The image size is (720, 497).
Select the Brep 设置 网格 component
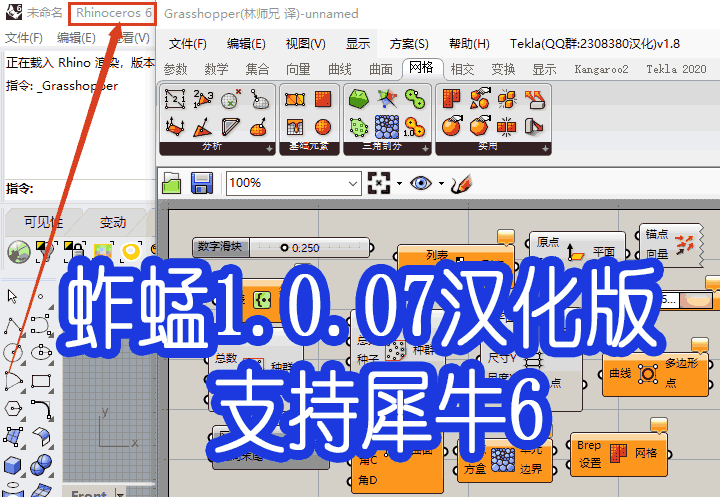(x=619, y=453)
